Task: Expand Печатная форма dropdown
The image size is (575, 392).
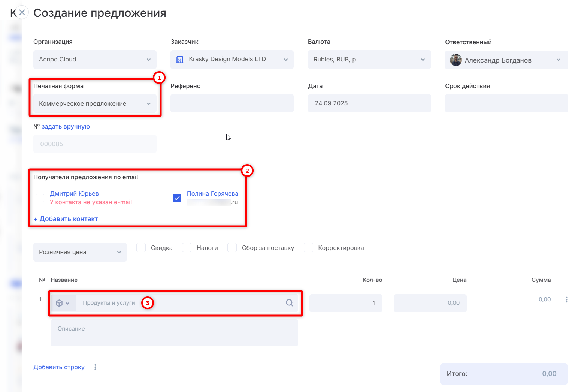Action: pos(95,103)
